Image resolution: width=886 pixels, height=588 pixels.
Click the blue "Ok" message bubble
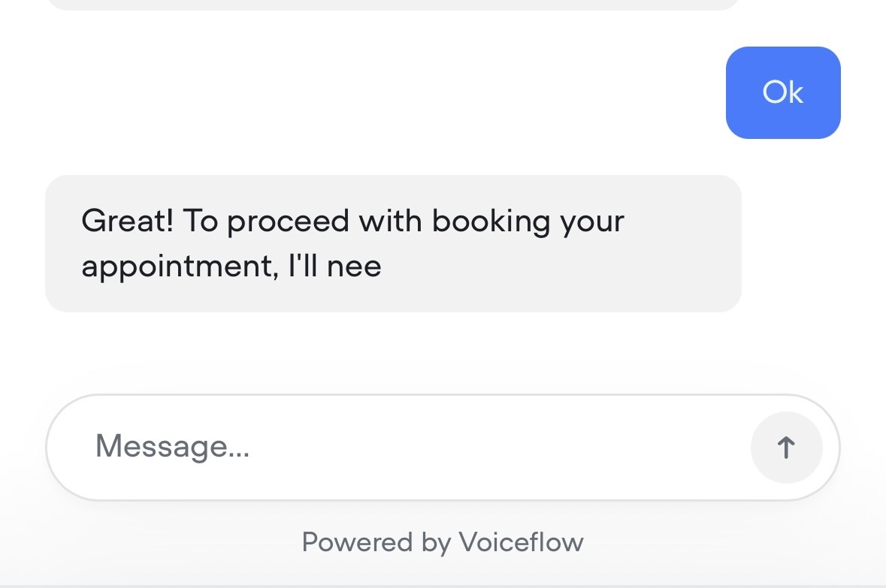(x=783, y=92)
